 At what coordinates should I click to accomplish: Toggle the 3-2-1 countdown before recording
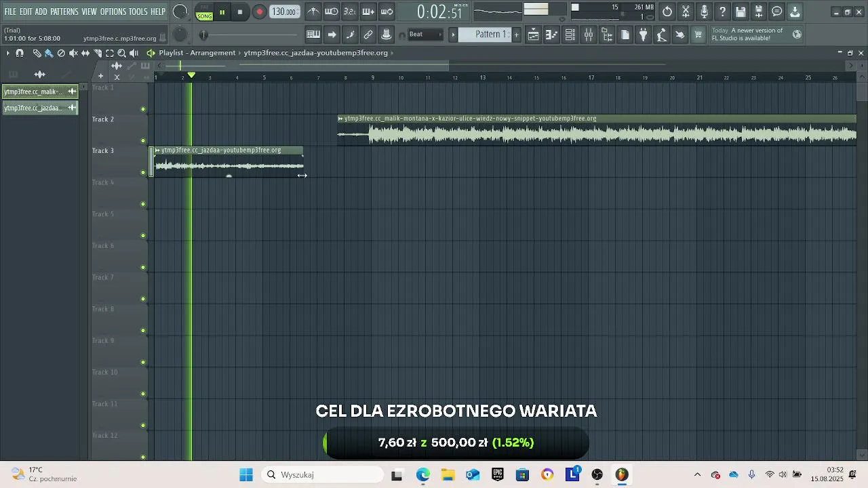coord(350,12)
